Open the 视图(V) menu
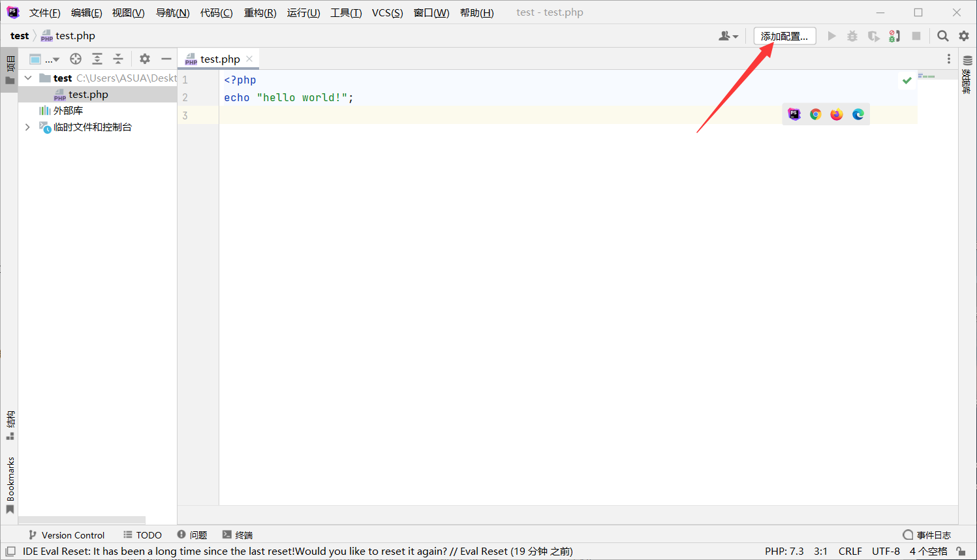This screenshot has height=560, width=977. (x=128, y=13)
